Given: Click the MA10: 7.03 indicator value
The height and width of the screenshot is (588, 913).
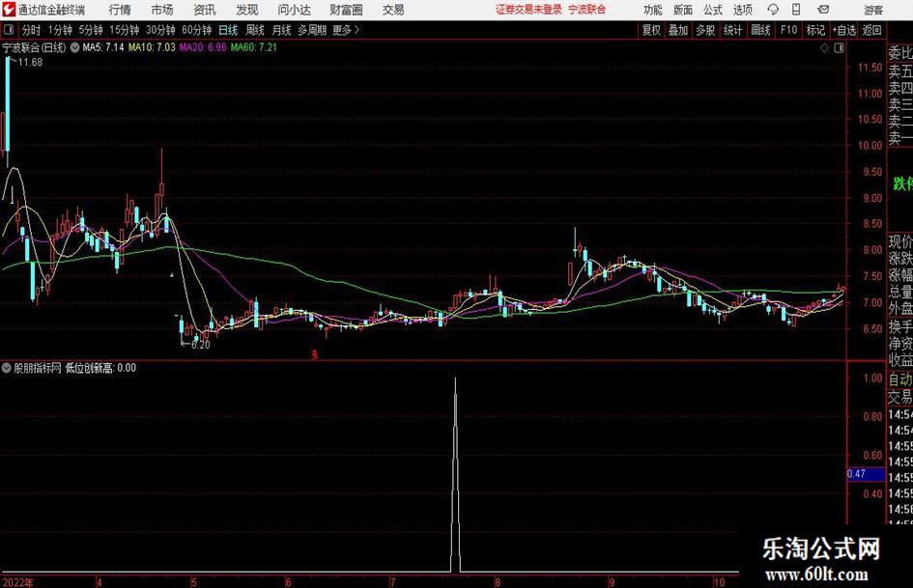Looking at the screenshot, I should click(152, 47).
